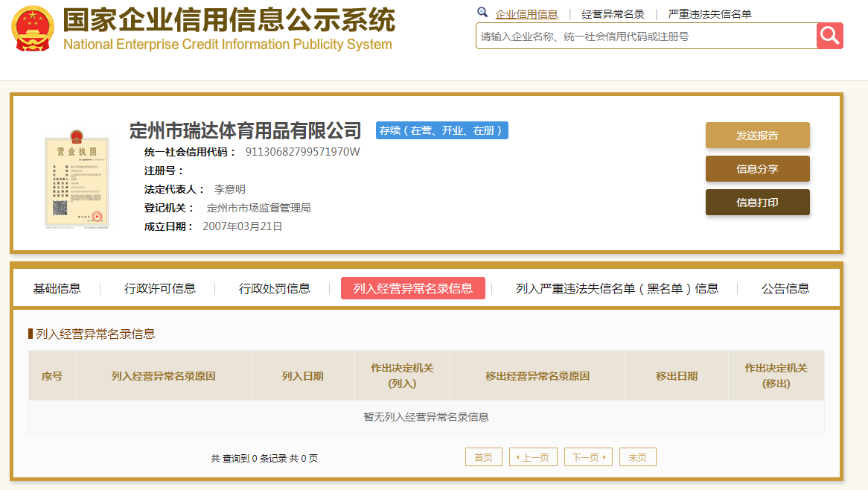
Task: Open the 列入严重违法失信名单(黑名单)信息 tab
Action: pos(617,288)
